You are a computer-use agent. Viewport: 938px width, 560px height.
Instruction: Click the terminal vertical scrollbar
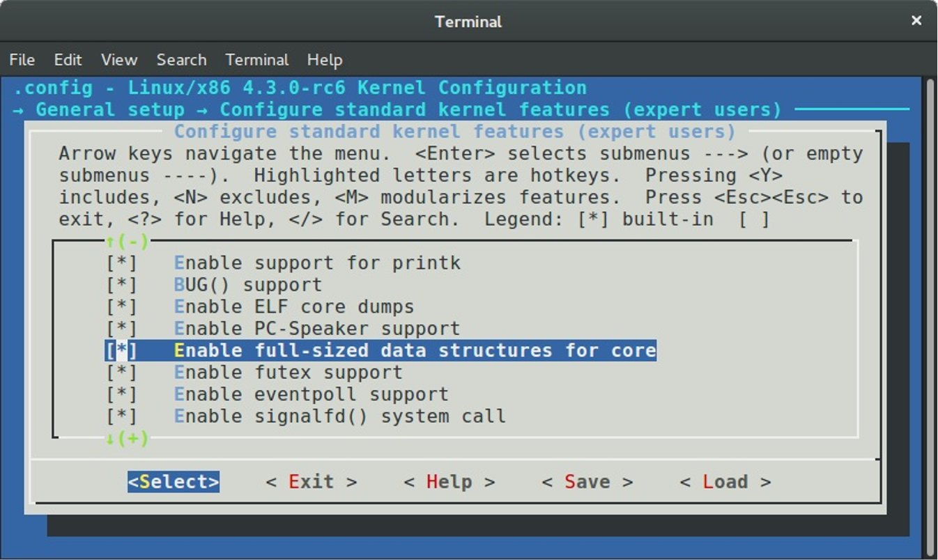930,313
